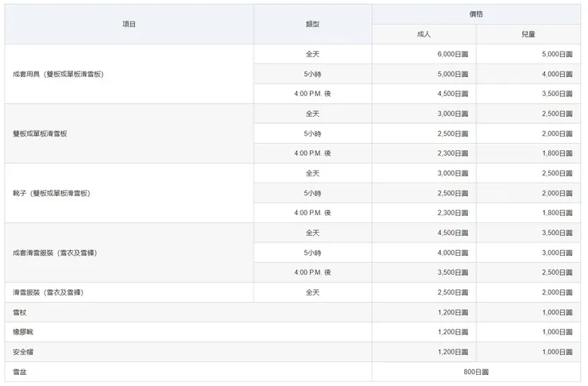This screenshot has height=386, width=588.
Task: Select the 兒童 price subheader
Action: (x=528, y=34)
